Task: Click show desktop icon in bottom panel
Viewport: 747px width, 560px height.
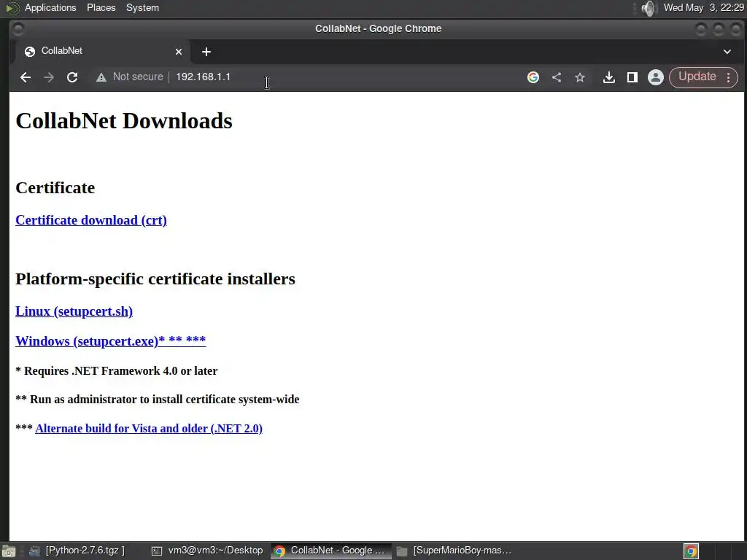Action: [x=9, y=551]
